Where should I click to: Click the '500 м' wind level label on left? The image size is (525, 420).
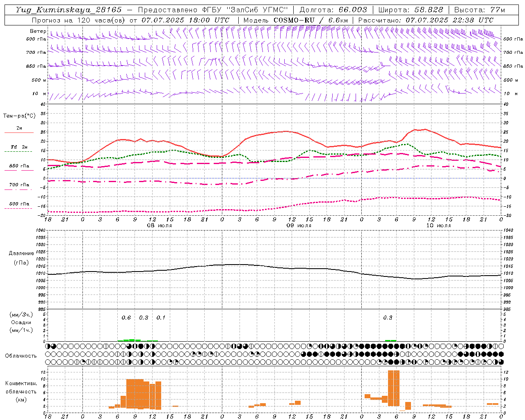[39, 80]
